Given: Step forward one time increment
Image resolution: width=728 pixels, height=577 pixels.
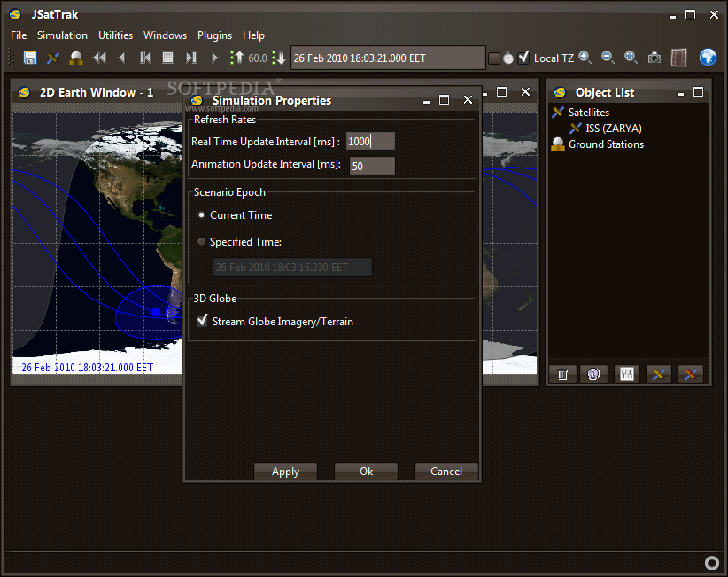Looking at the screenshot, I should (x=191, y=58).
